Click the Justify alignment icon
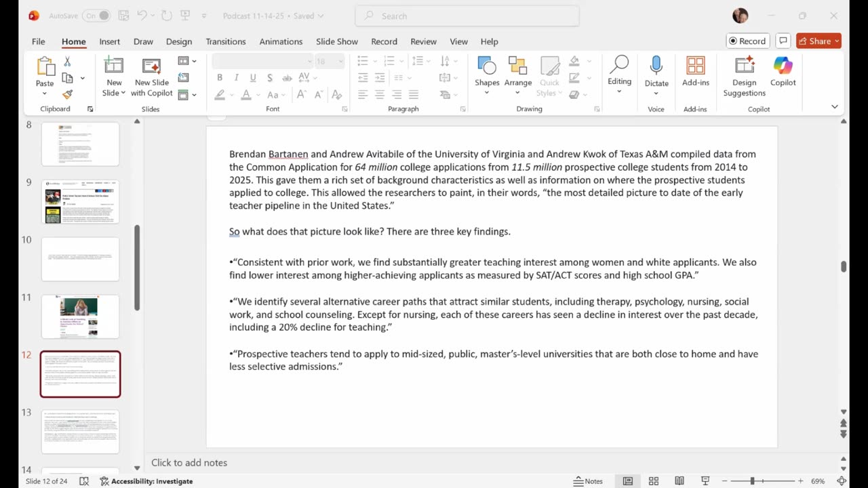The image size is (868, 488). click(x=414, y=95)
